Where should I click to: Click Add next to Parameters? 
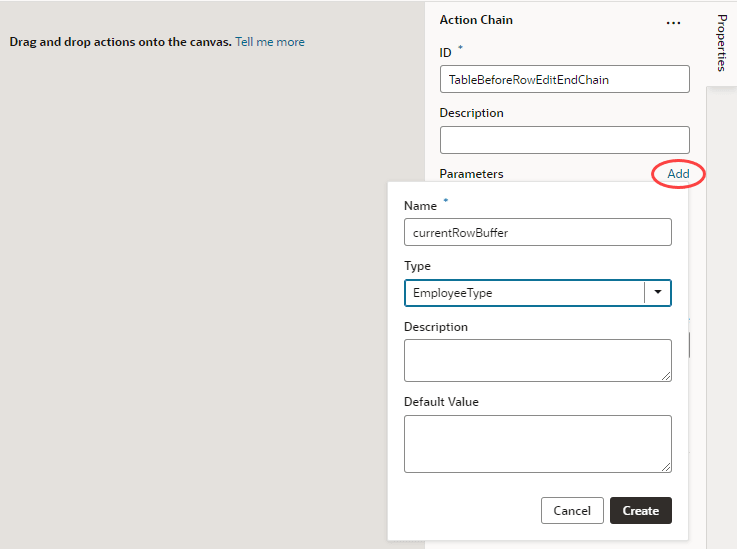click(678, 174)
